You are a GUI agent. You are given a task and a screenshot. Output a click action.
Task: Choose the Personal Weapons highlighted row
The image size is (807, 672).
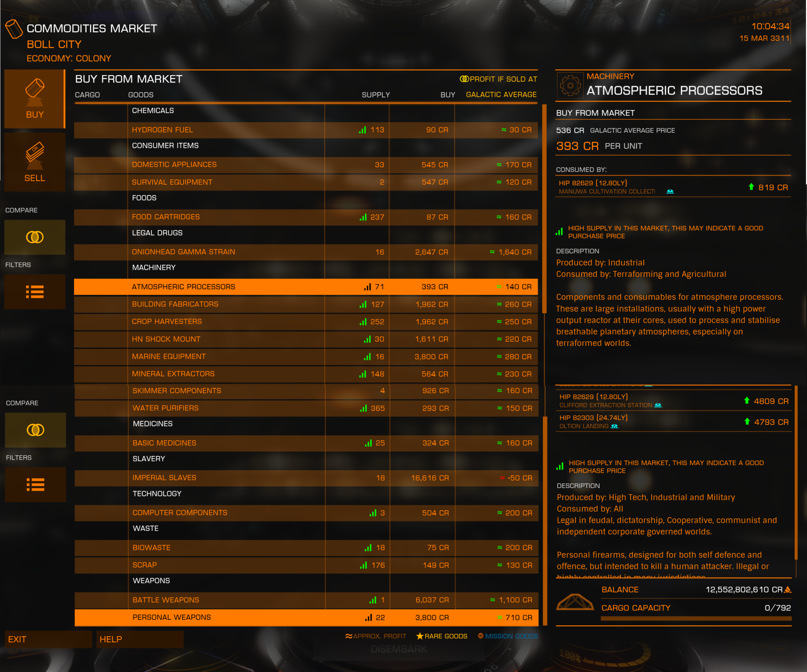click(307, 617)
